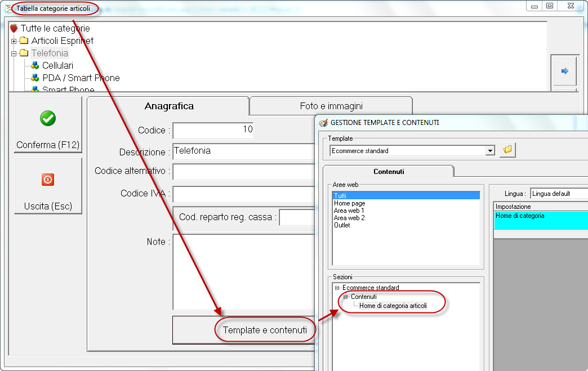
Task: Click the Gestione template window palette icon
Action: pos(323,123)
